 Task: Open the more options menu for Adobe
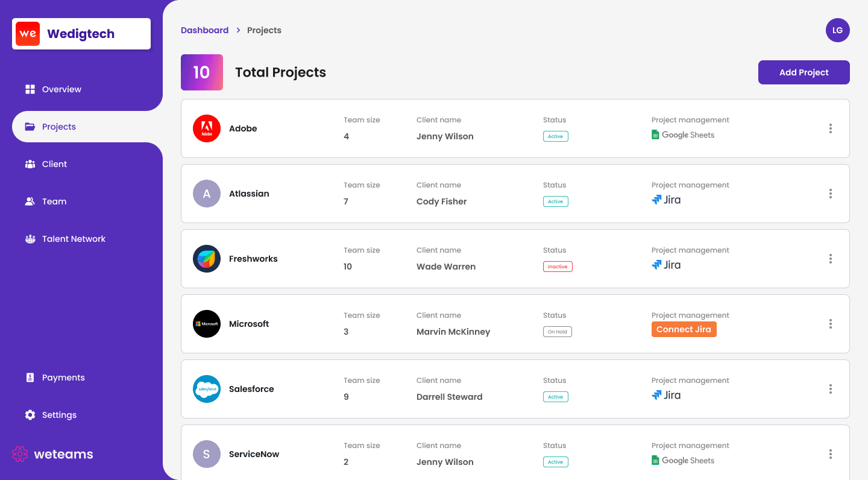coord(831,128)
